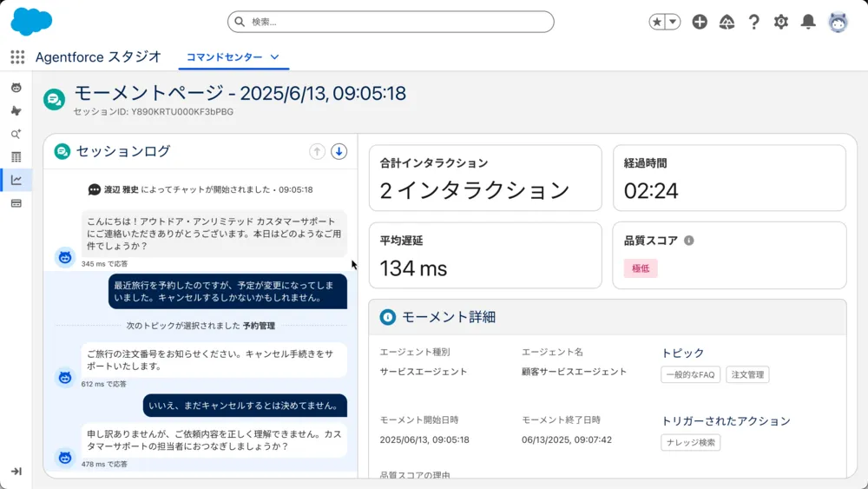
Task: Click the 平均遅延 134 ms card
Action: coord(485,255)
